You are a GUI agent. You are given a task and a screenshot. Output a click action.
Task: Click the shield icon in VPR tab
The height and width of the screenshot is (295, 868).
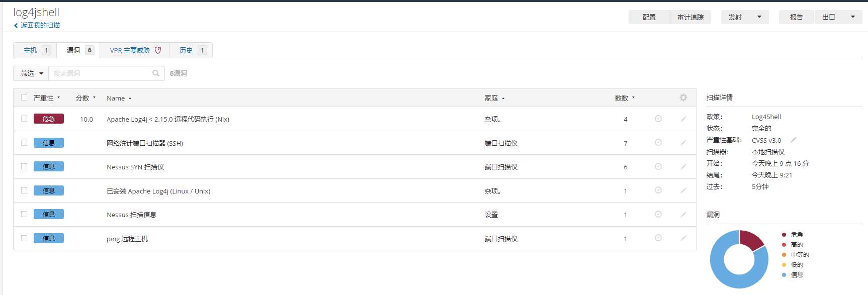[x=158, y=50]
